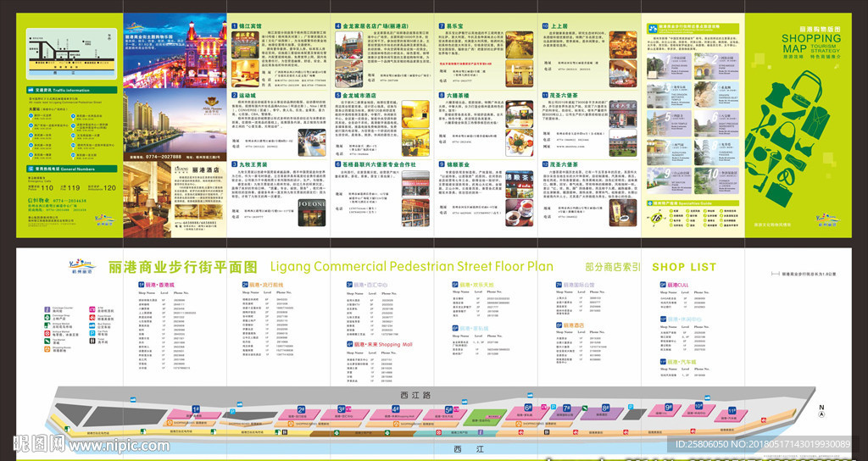Click the hotline number 0774—2027888
This screenshot has height=461, width=868.
click(x=165, y=157)
